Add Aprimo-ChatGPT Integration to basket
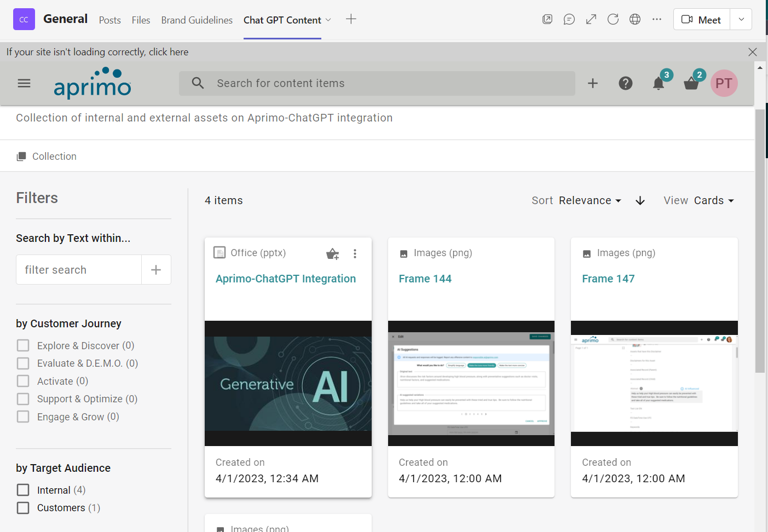 point(332,254)
